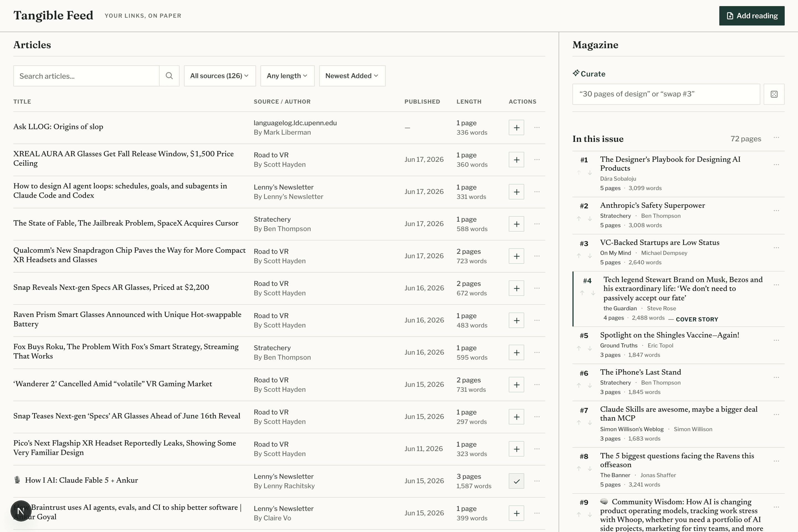Open options for #6 iPhone's Last Stand item
The image size is (798, 532).
tap(776, 378)
